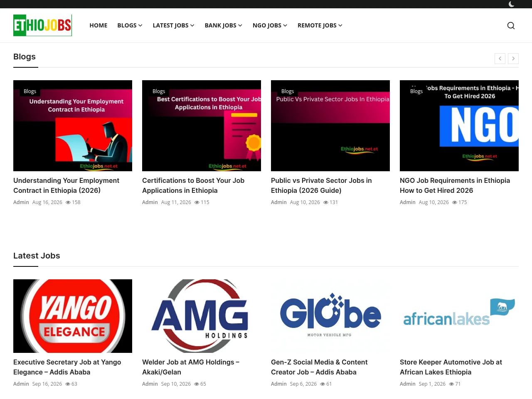Click the next arrow in Blogs carousel
Screen dimensions: 532x399
(x=513, y=59)
